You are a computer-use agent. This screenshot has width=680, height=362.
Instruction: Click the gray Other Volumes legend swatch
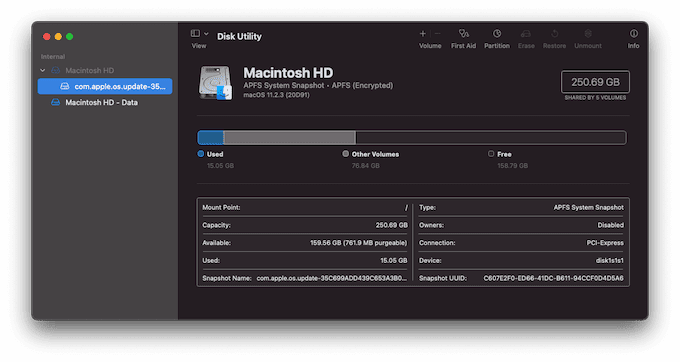pos(346,153)
